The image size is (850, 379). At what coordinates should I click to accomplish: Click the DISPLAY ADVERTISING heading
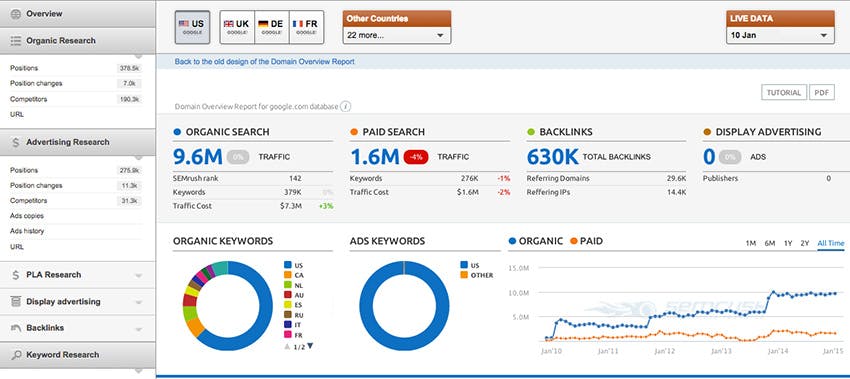(x=768, y=132)
